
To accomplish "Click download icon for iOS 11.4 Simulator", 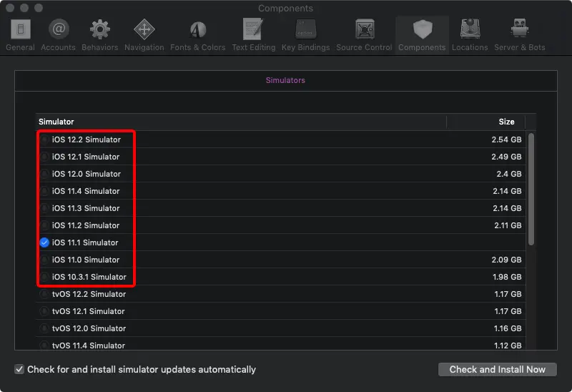I will click(x=44, y=191).
